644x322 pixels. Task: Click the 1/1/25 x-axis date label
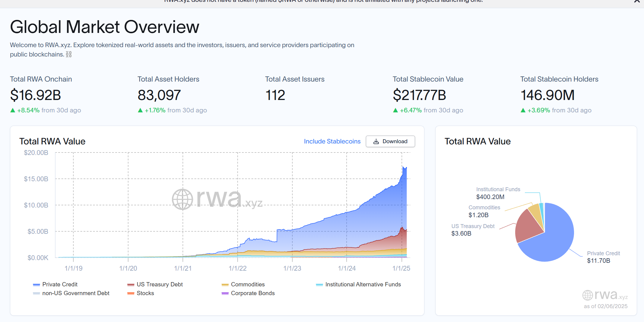point(401,268)
